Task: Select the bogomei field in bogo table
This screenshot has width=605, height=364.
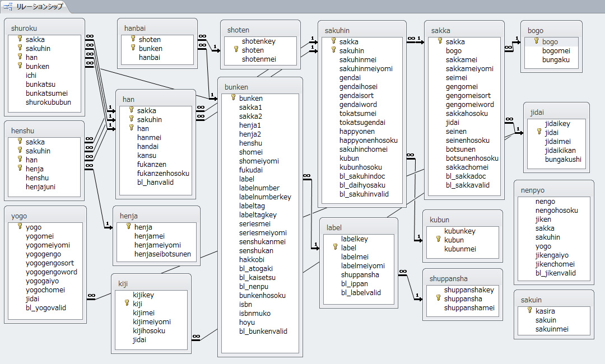Action: pyautogui.click(x=556, y=50)
